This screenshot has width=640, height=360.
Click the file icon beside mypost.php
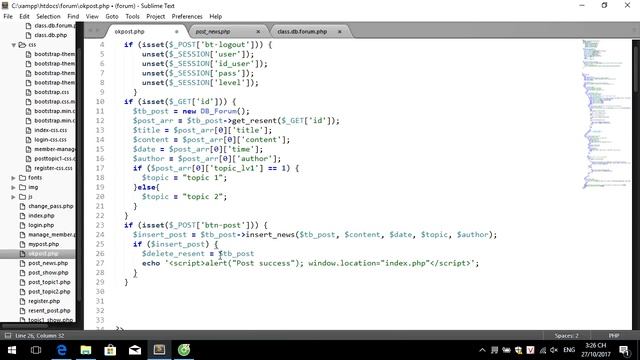click(x=22, y=244)
